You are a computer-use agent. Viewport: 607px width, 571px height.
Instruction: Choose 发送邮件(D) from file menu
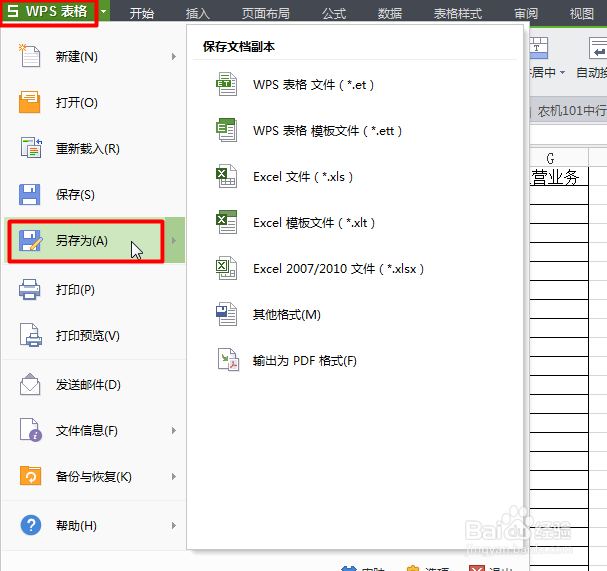[x=94, y=384]
